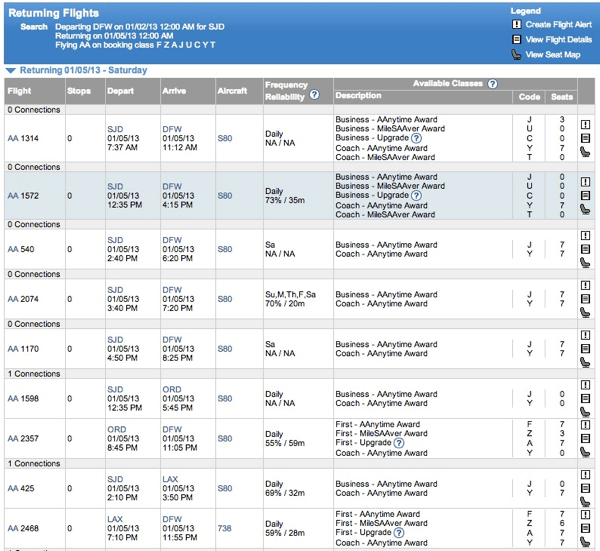Create flight alert for AA 540
Screen dimensions: 600x551
[x=585, y=235]
